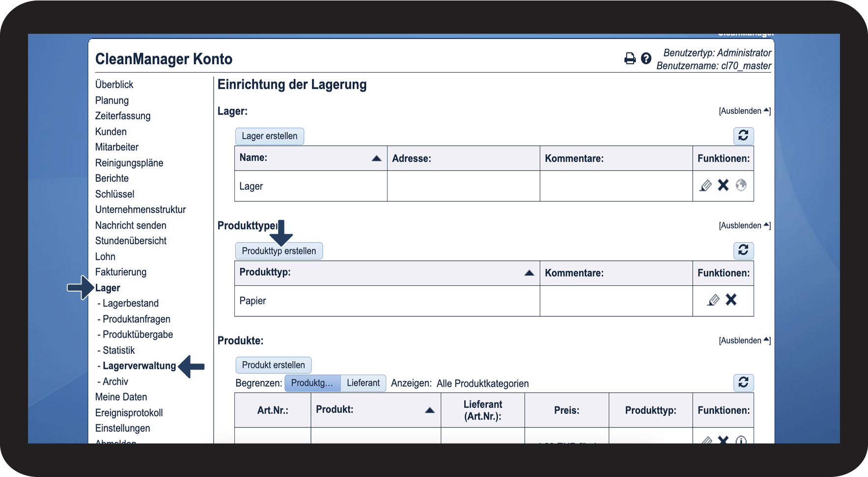Click the print icon in header
Image resolution: width=868 pixels, height=477 pixels.
point(629,58)
